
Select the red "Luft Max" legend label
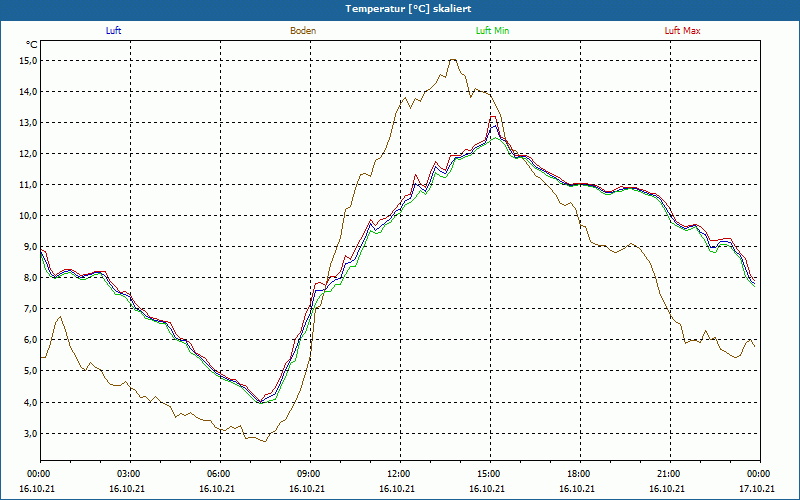[682, 31]
